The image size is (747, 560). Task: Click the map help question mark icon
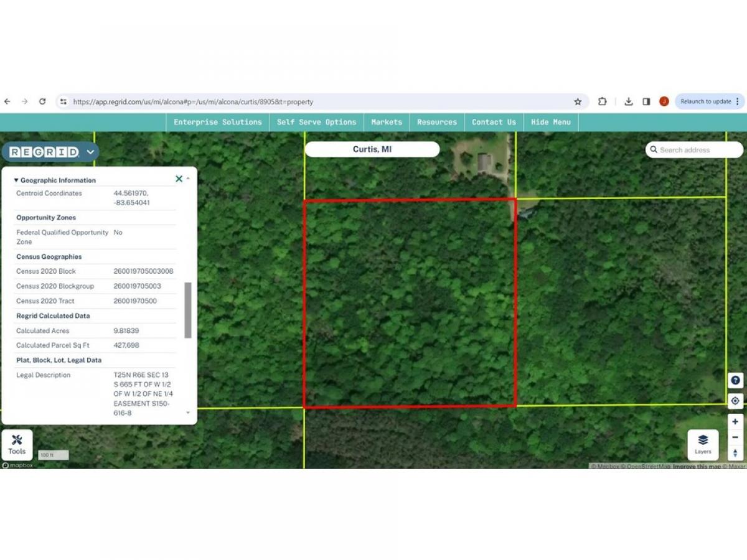735,381
